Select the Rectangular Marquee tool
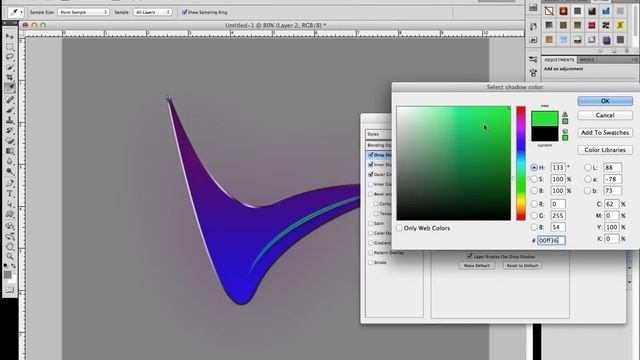640x360 pixels. pyautogui.click(x=10, y=47)
